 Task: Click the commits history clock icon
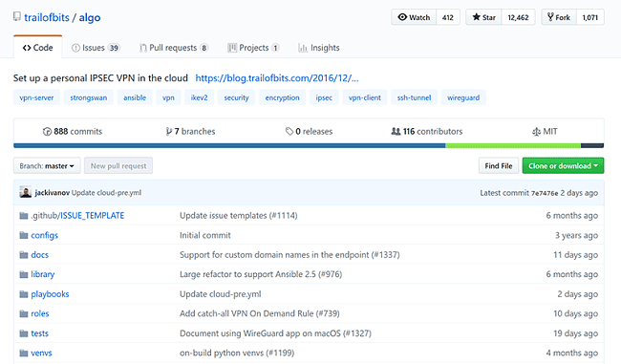(x=47, y=132)
